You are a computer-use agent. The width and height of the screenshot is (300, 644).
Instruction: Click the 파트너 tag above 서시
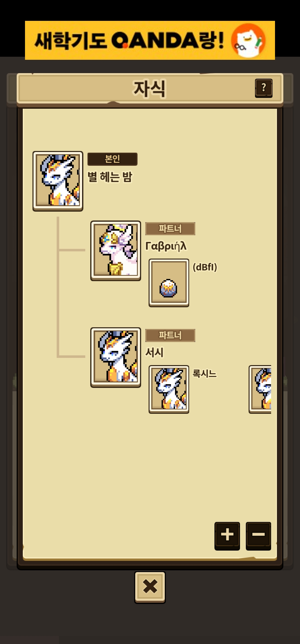pyautogui.click(x=170, y=335)
